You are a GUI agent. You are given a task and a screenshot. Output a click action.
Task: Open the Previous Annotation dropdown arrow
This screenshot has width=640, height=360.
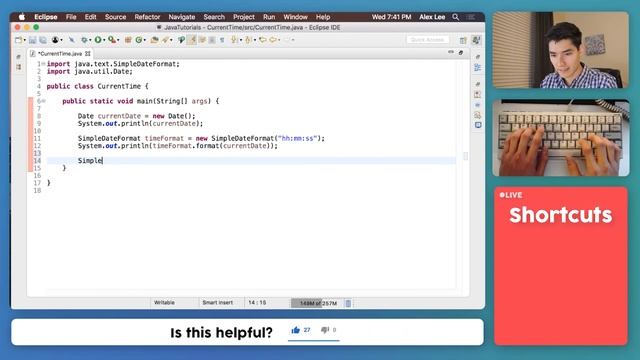(255, 40)
